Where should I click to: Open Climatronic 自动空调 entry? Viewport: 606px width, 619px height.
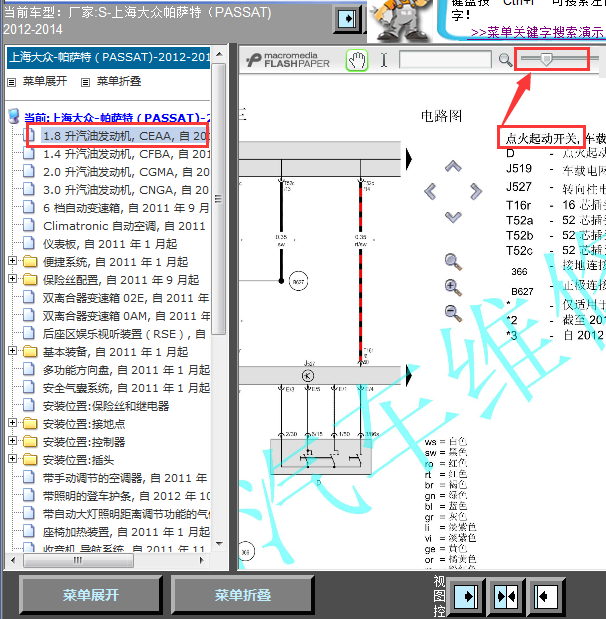click(124, 226)
